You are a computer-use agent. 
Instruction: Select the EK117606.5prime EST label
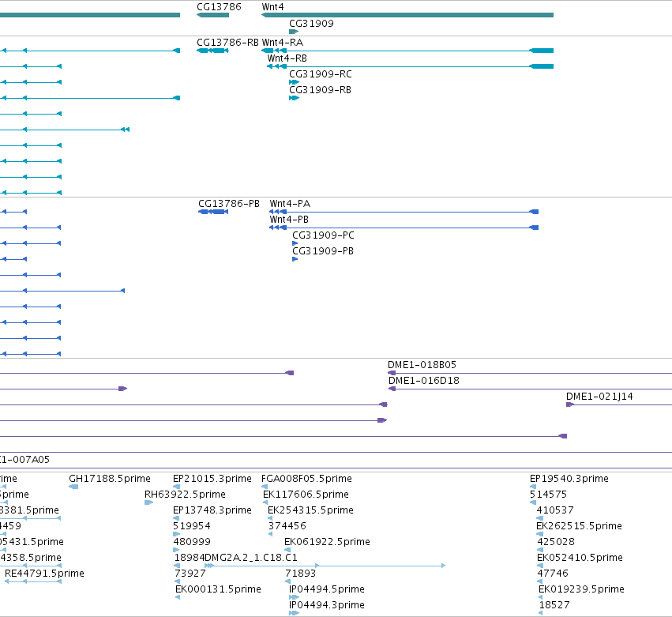(306, 495)
